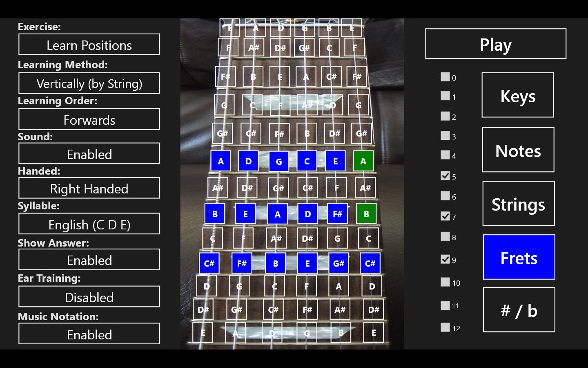Screen dimensions: 588x368
Task: Select the blue D note on fret 7
Action: coord(307,214)
